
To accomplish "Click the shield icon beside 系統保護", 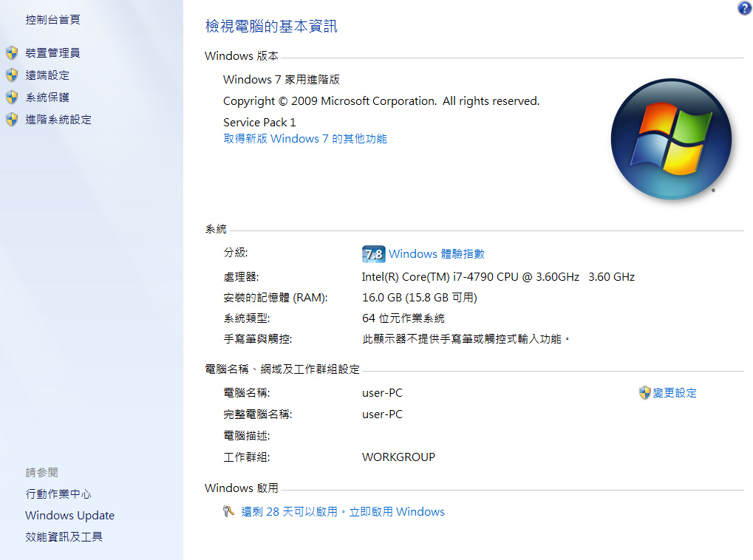I will [x=12, y=98].
